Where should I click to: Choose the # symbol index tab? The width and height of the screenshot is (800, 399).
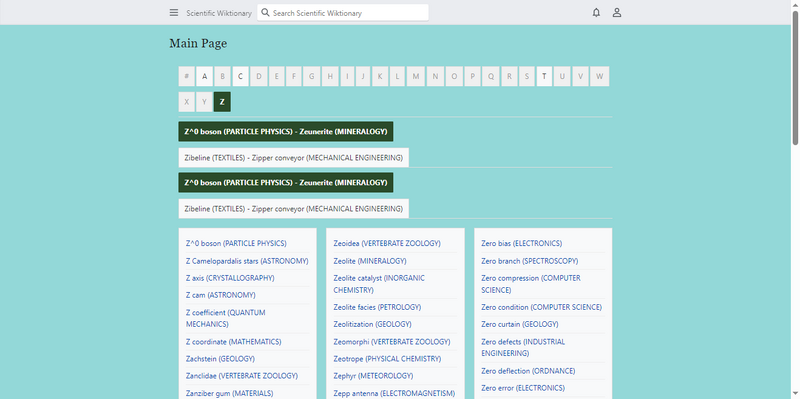click(x=187, y=77)
